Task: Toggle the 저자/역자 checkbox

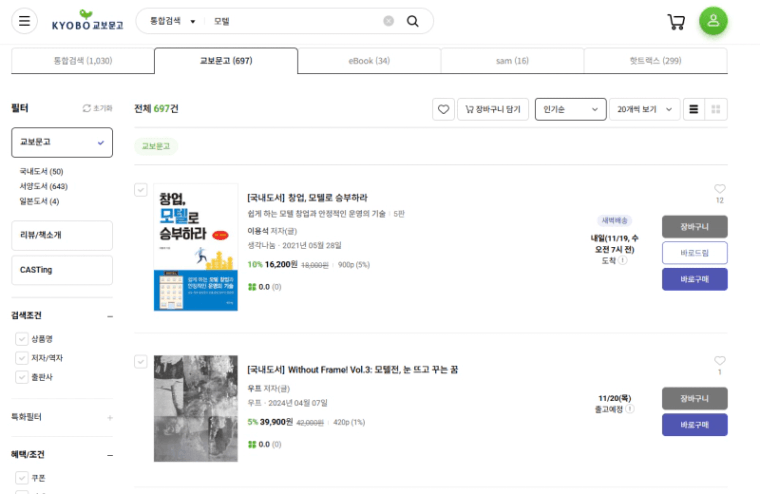Action: coord(21,358)
